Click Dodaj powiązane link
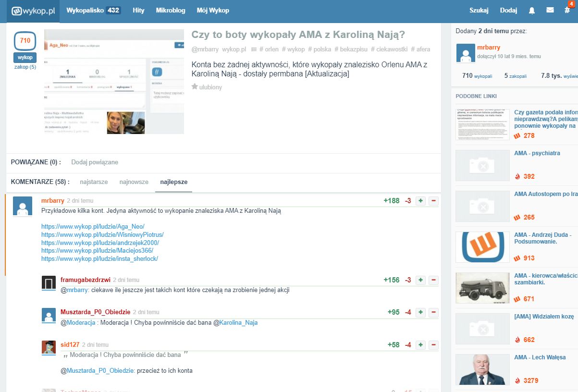 coord(95,162)
